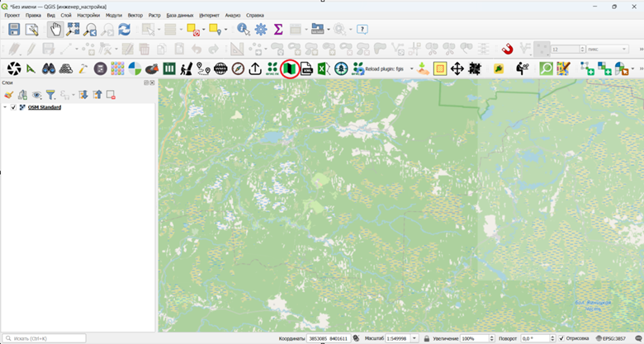The width and height of the screenshot is (644, 344).
Task: Click the refresh map canvas icon
Action: (125, 30)
